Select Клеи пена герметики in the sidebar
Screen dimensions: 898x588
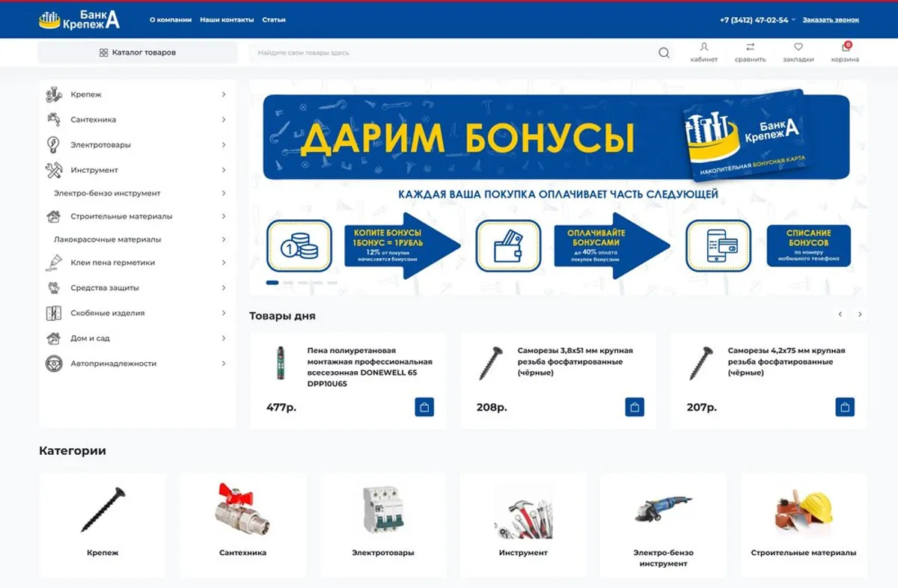click(x=113, y=263)
